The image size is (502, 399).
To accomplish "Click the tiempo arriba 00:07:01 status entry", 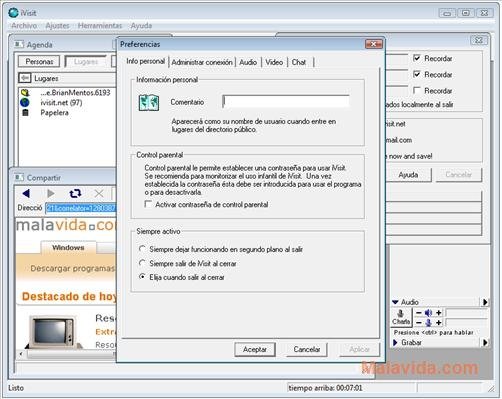I will (x=325, y=388).
